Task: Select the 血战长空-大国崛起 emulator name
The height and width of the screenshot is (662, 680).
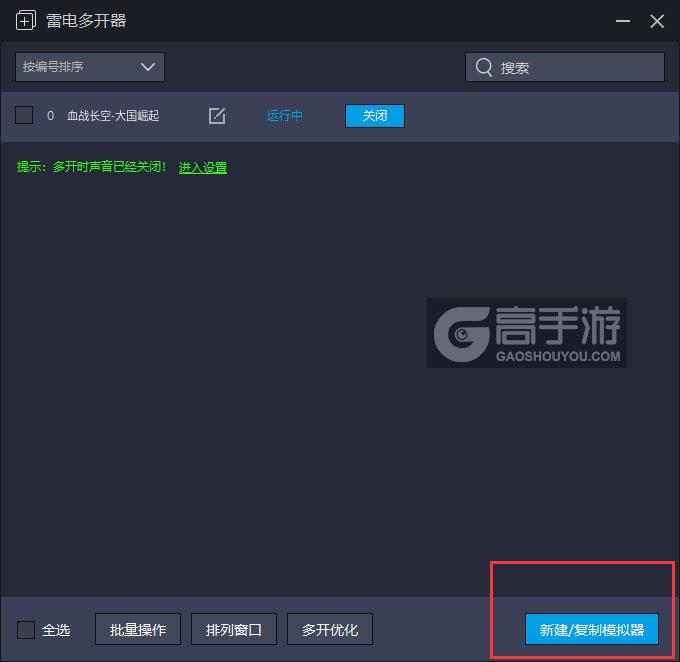Action: [113, 116]
